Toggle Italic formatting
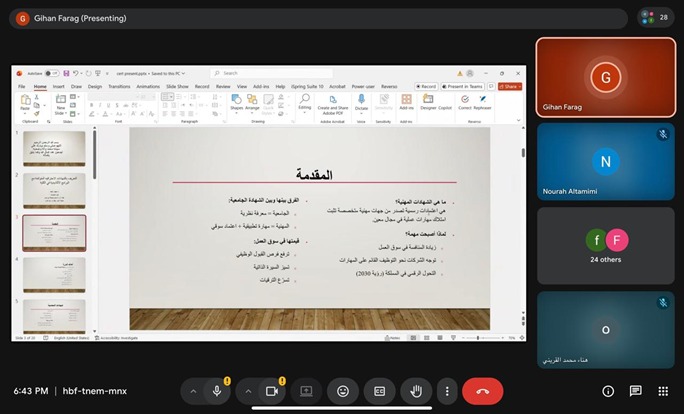 (100, 105)
